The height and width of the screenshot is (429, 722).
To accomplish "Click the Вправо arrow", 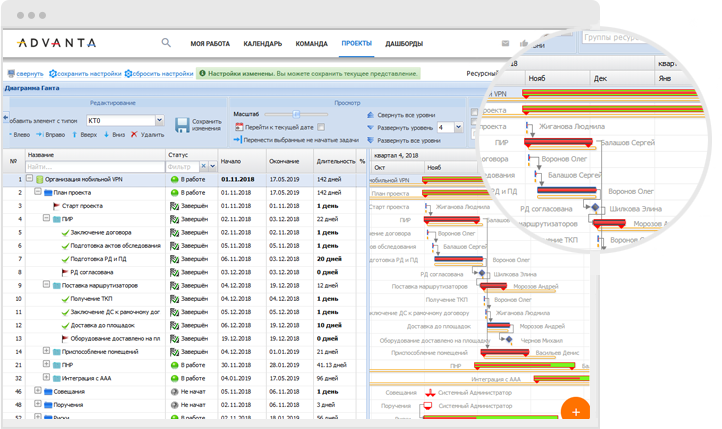I will (x=40, y=134).
